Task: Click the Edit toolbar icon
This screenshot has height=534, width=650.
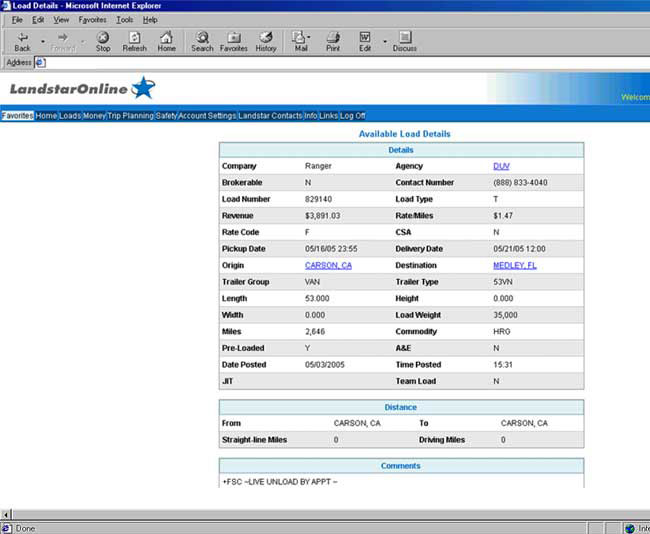Action: (365, 42)
